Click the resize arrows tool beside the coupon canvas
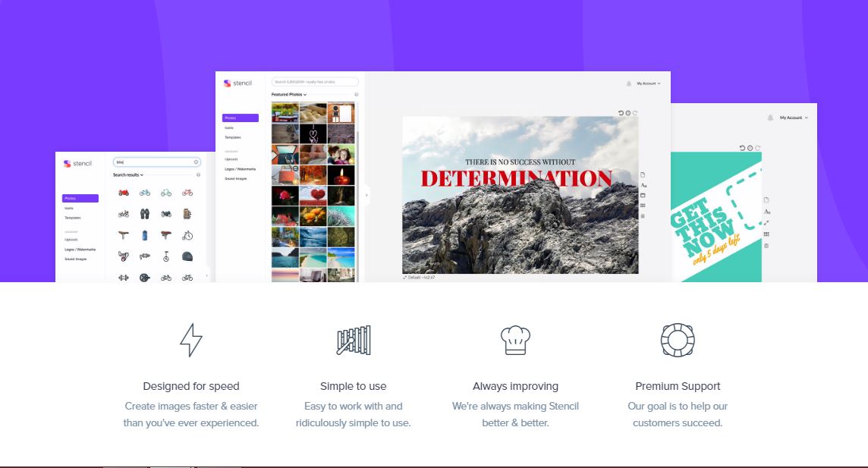Image resolution: width=868 pixels, height=468 pixels. pos(766,223)
